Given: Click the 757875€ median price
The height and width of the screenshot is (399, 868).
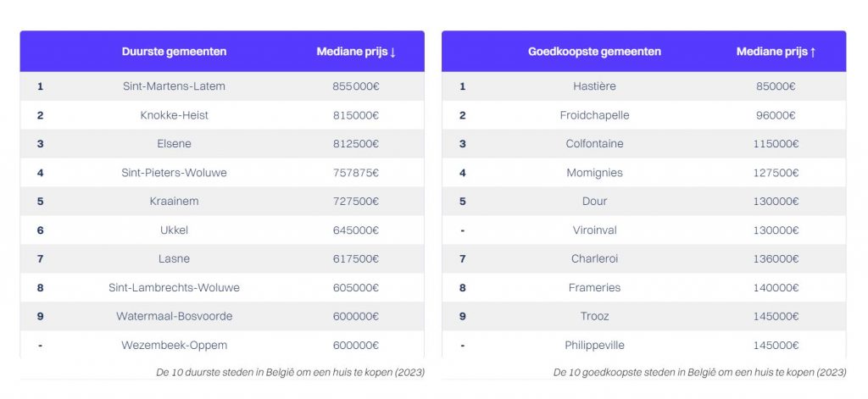Looking at the screenshot, I should tap(356, 173).
